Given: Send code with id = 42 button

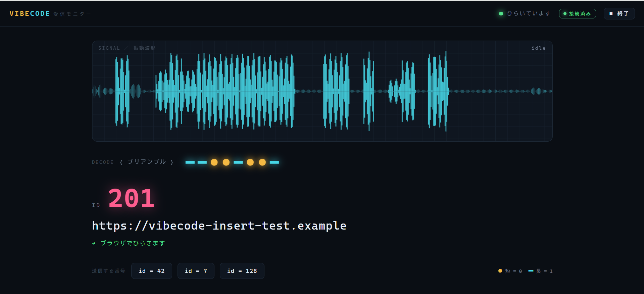Looking at the screenshot, I should 152,271.
